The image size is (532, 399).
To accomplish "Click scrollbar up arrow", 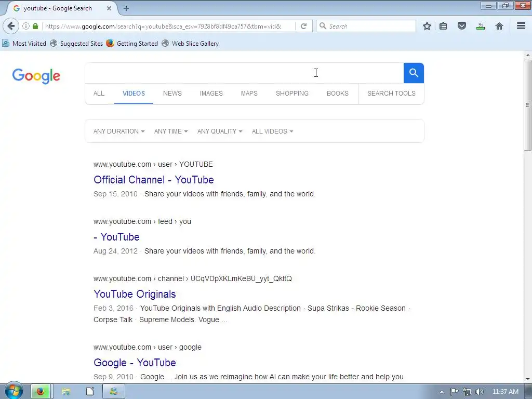I will coord(528,55).
